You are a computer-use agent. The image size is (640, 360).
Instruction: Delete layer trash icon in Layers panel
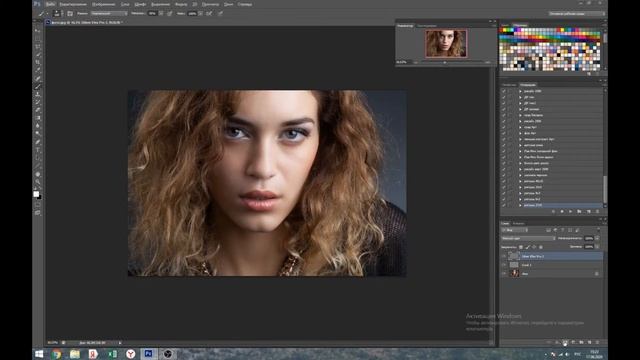pyautogui.click(x=598, y=342)
